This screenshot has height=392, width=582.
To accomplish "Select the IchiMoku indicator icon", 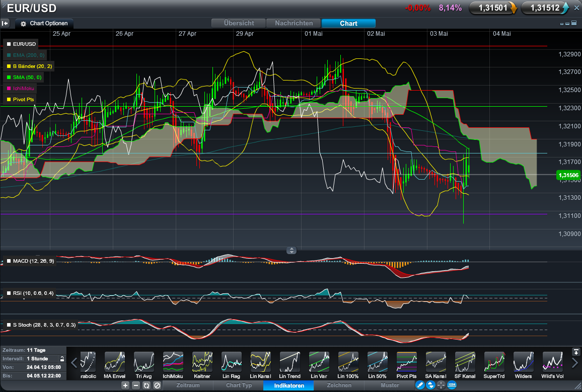I will click(173, 362).
